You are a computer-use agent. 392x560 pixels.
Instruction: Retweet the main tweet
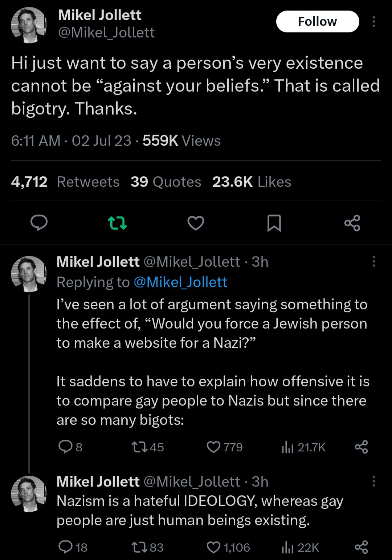tap(118, 223)
